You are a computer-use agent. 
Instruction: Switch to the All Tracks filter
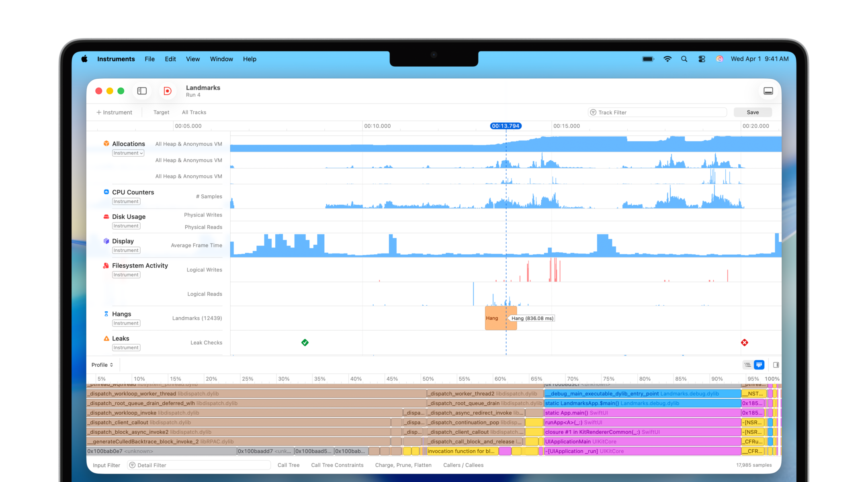194,112
